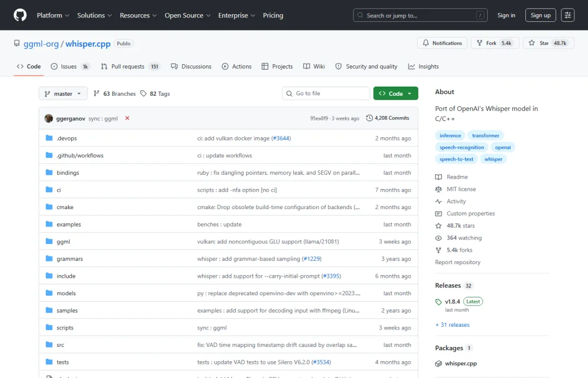The image size is (588, 378).
Task: View the 63 Branches list
Action: [115, 93]
